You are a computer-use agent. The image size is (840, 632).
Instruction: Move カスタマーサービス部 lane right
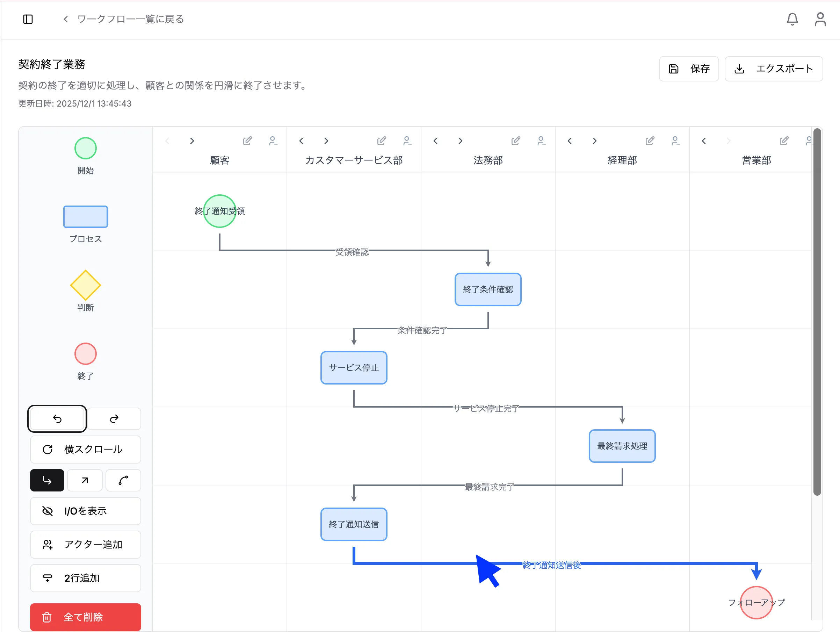(x=326, y=141)
